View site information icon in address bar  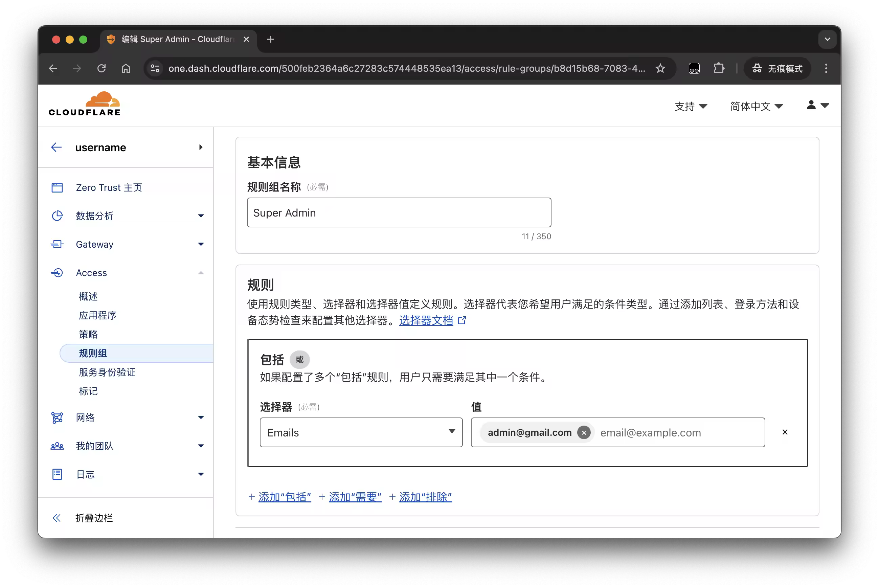tap(155, 68)
